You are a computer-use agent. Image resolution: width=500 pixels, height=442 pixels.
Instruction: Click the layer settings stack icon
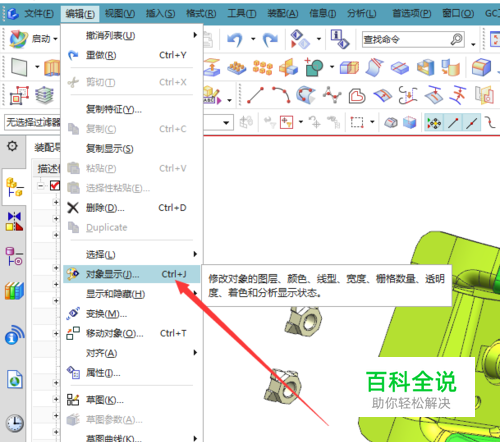coord(44,95)
